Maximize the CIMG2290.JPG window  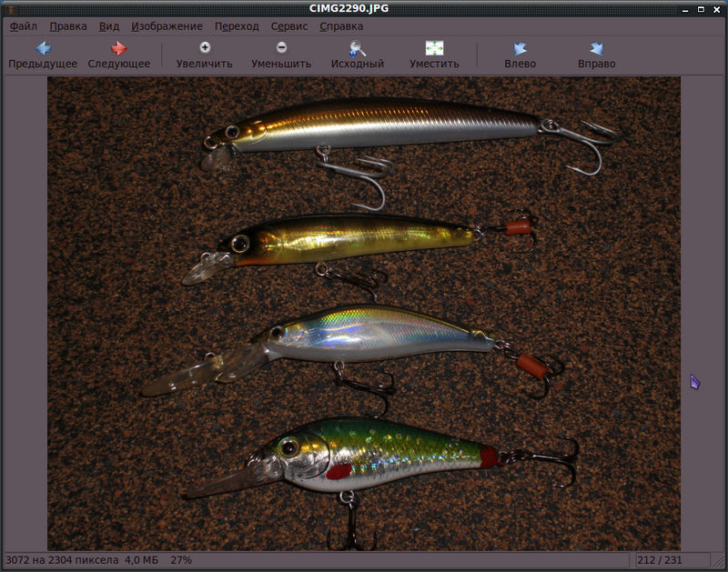pos(701,9)
